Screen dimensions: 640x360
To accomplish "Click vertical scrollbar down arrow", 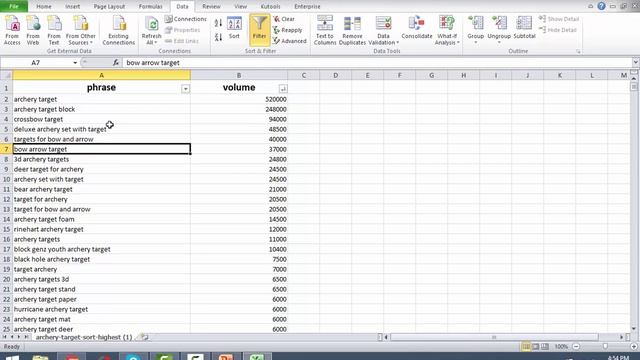I will point(634,328).
